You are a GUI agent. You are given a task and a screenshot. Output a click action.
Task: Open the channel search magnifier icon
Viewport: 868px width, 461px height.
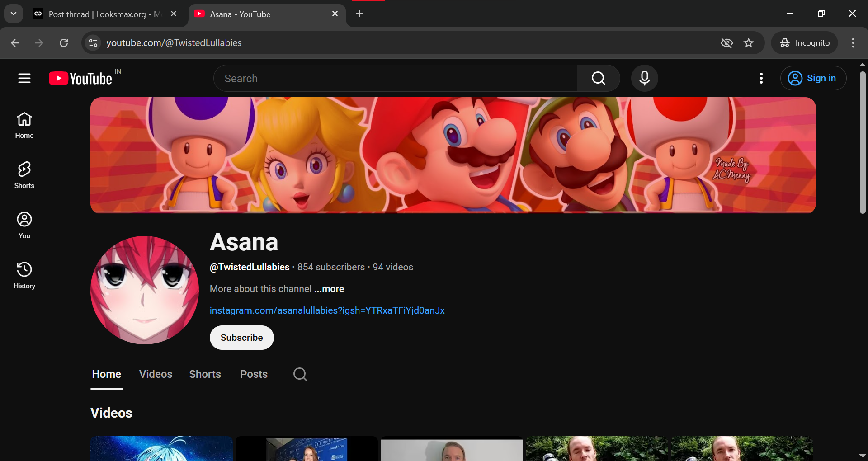pyautogui.click(x=299, y=374)
